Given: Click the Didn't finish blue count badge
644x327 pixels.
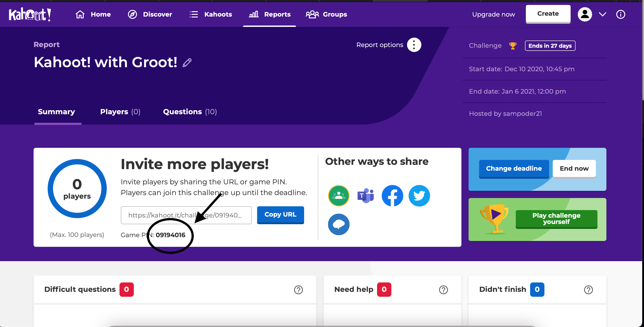Looking at the screenshot, I should [537, 289].
